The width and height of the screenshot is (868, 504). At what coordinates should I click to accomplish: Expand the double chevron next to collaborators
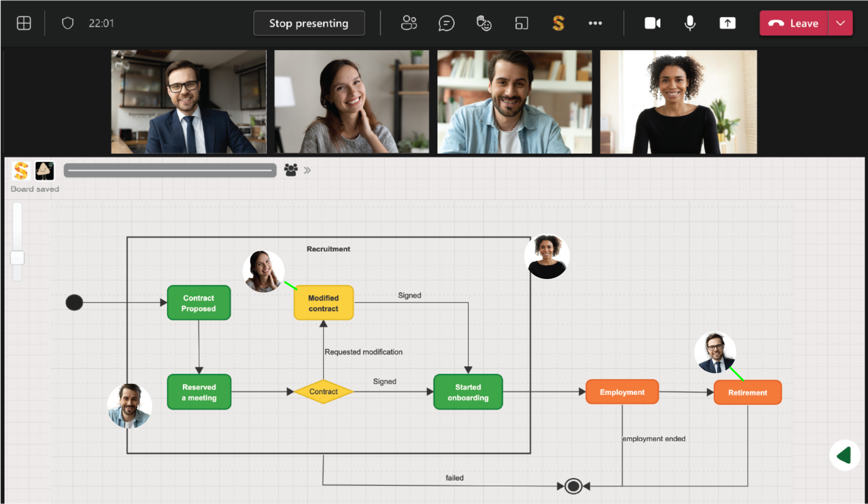point(307,170)
